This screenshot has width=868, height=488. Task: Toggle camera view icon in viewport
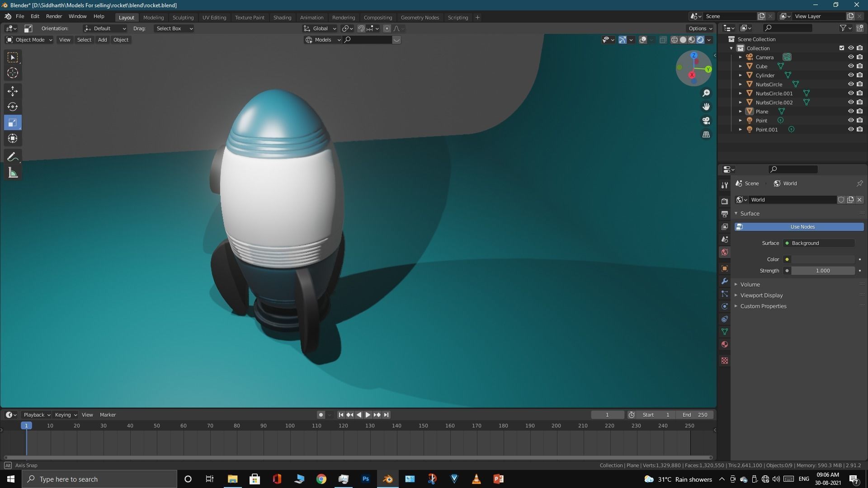coord(706,121)
